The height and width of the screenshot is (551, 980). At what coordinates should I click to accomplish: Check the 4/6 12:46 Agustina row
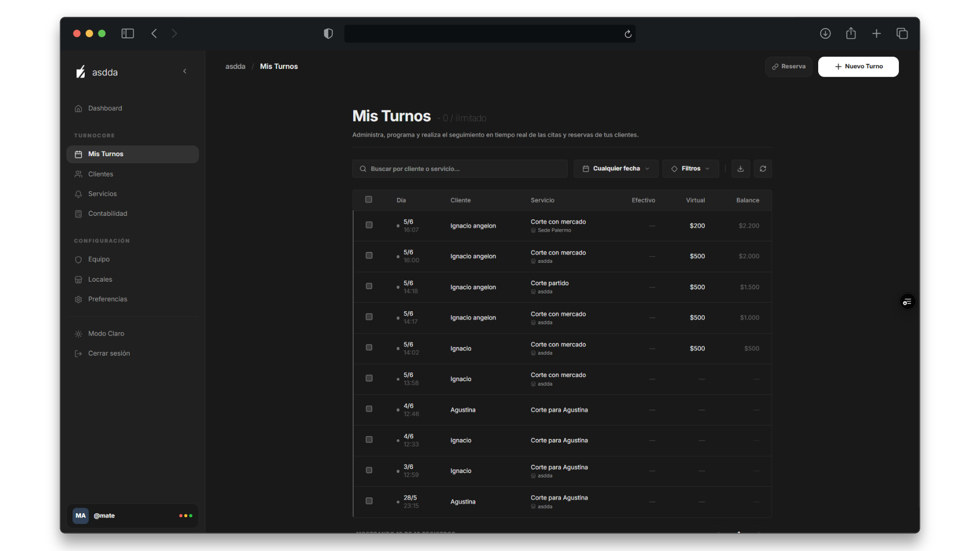tap(369, 409)
